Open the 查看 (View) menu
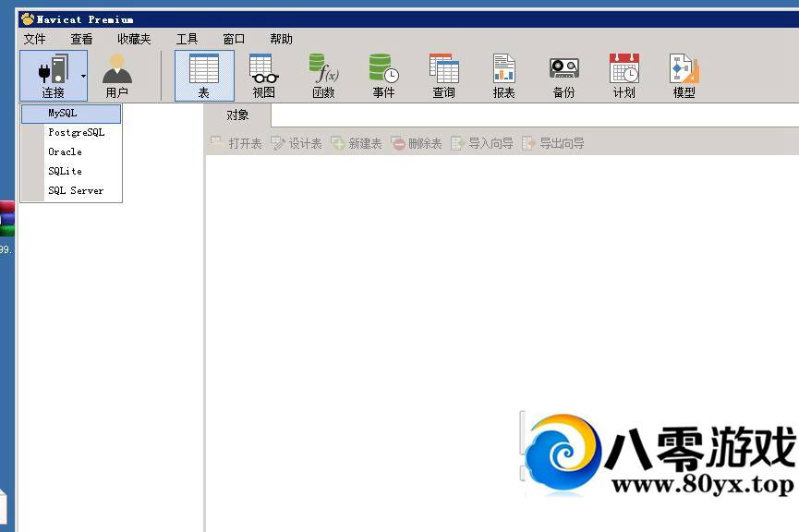The image size is (799, 532). pos(81,39)
